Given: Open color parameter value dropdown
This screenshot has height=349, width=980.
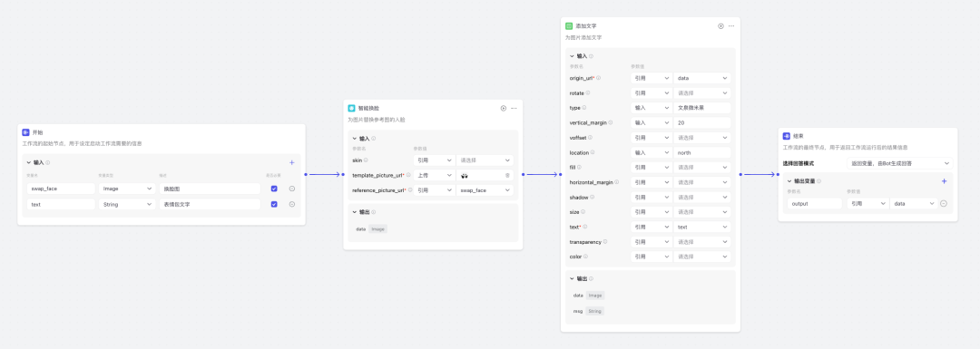Looking at the screenshot, I should point(701,257).
